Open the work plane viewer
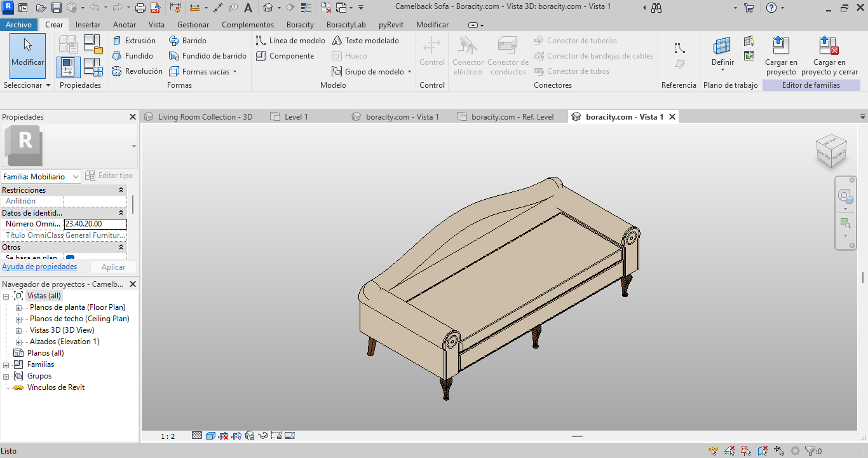The height and width of the screenshot is (458, 868). click(749, 55)
